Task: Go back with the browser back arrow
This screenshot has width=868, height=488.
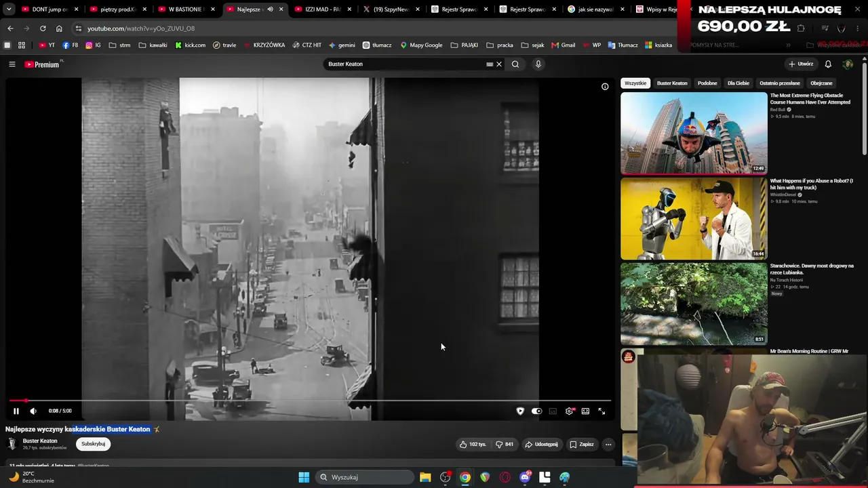Action: 10,28
